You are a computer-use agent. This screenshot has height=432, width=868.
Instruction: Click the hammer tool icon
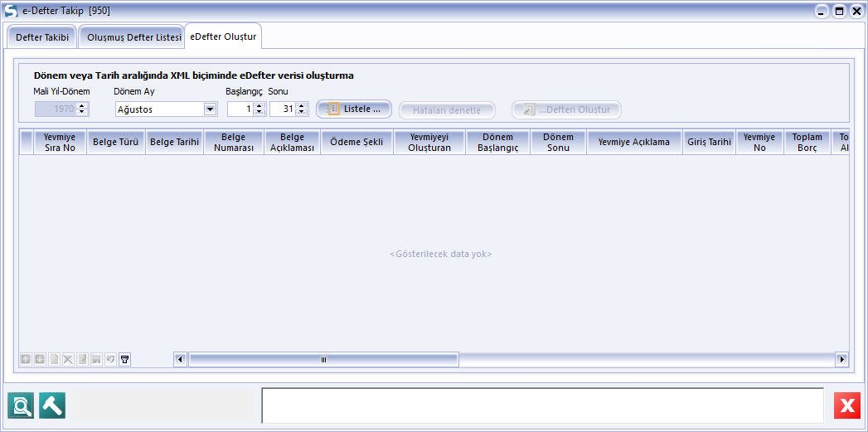[x=52, y=405]
